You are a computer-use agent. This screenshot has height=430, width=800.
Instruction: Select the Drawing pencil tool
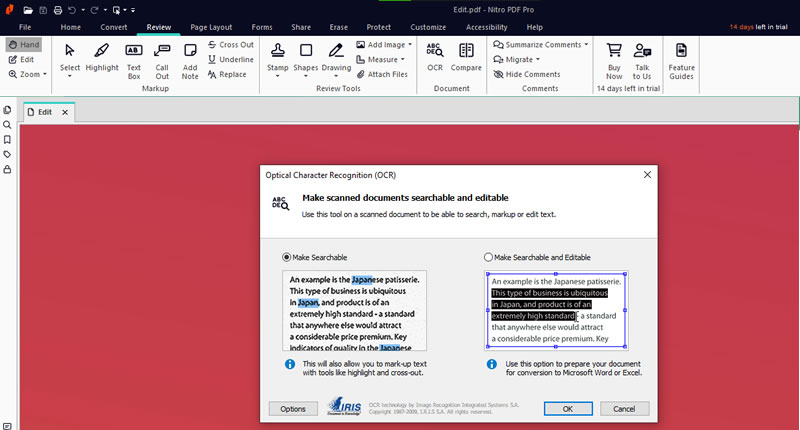pos(336,57)
